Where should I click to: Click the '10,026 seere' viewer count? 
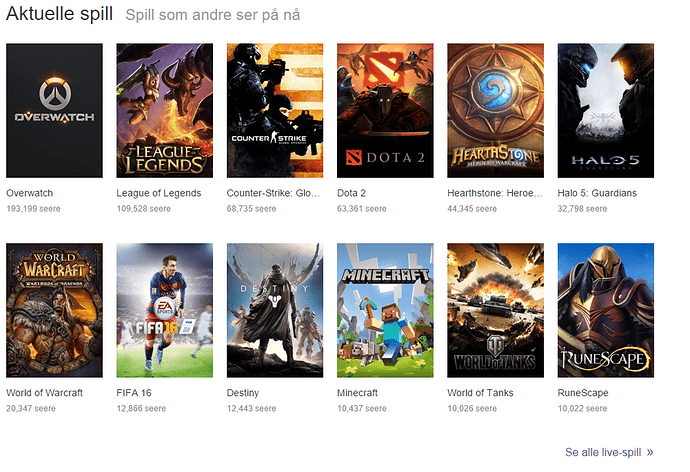coord(472,409)
